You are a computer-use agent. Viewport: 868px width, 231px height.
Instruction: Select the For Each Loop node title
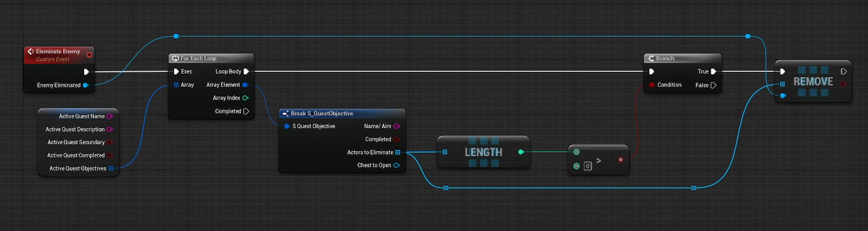pos(199,59)
